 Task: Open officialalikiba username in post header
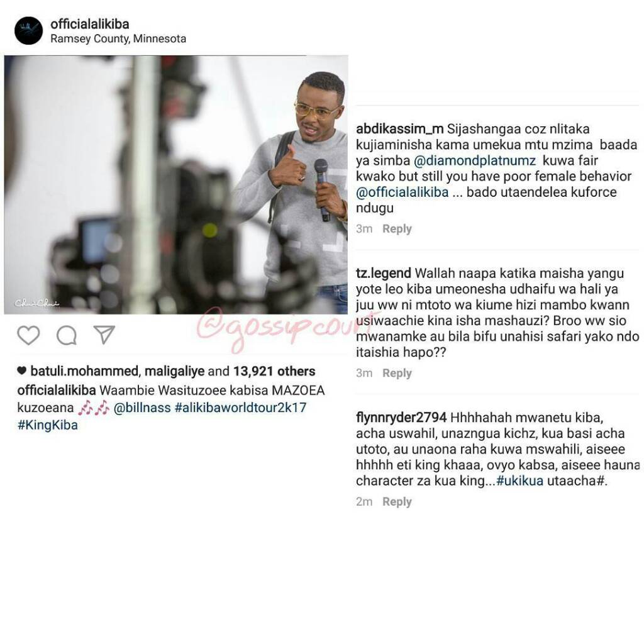click(89, 24)
